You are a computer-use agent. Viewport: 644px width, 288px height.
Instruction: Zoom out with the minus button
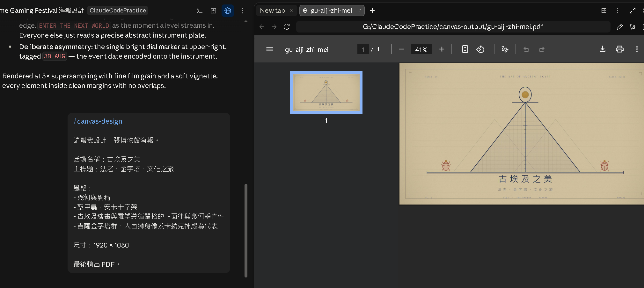(401, 49)
